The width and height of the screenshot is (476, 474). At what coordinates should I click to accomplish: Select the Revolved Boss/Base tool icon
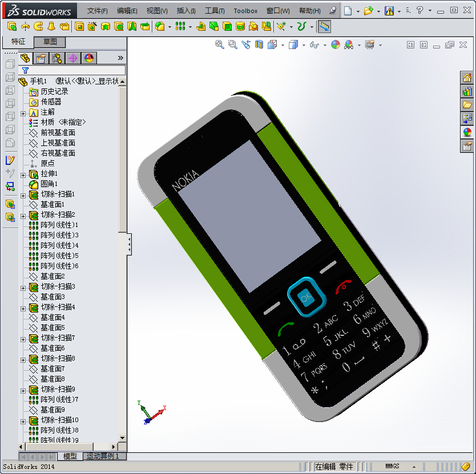click(x=25, y=26)
